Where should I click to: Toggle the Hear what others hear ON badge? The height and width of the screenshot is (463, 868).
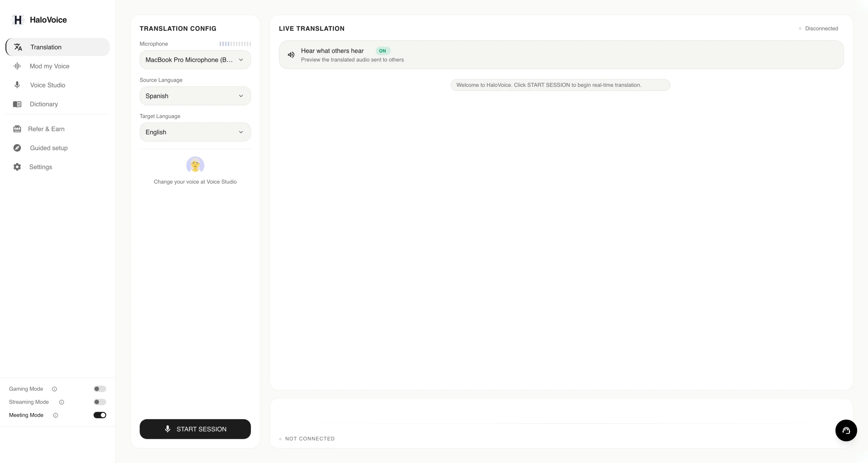383,51
